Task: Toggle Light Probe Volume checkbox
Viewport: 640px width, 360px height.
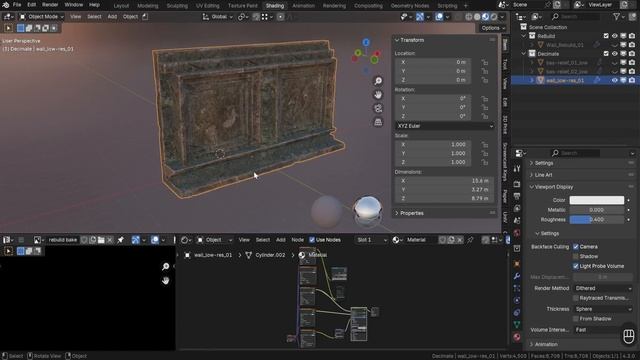Action: (x=576, y=266)
